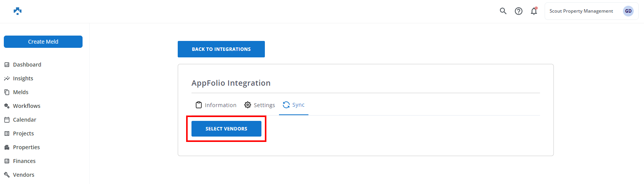Select the Sync tab
Image resolution: width=644 pixels, height=184 pixels.
click(294, 105)
